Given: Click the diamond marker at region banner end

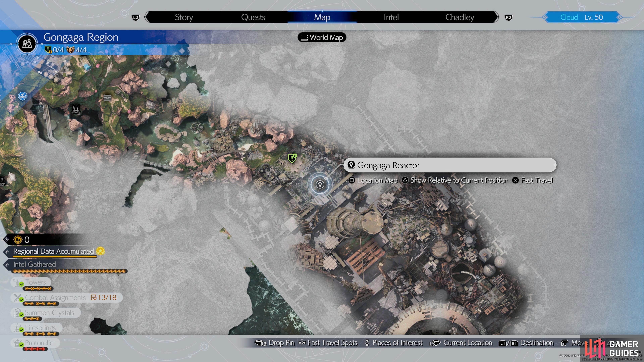Looking at the screenshot, I should (x=182, y=51).
